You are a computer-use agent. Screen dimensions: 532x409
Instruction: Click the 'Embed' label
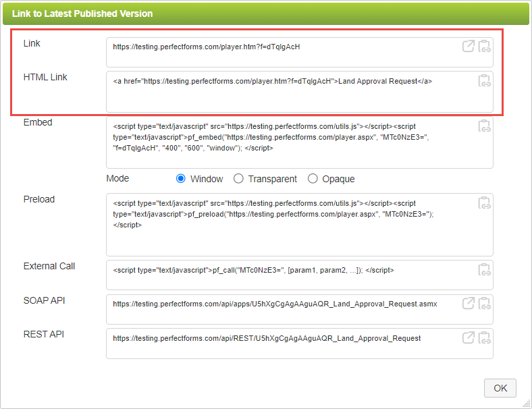tap(38, 122)
